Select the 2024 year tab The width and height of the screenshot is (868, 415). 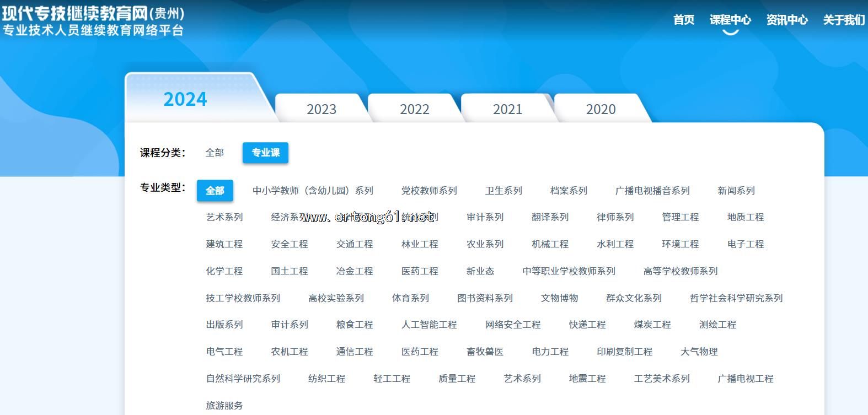click(x=185, y=99)
